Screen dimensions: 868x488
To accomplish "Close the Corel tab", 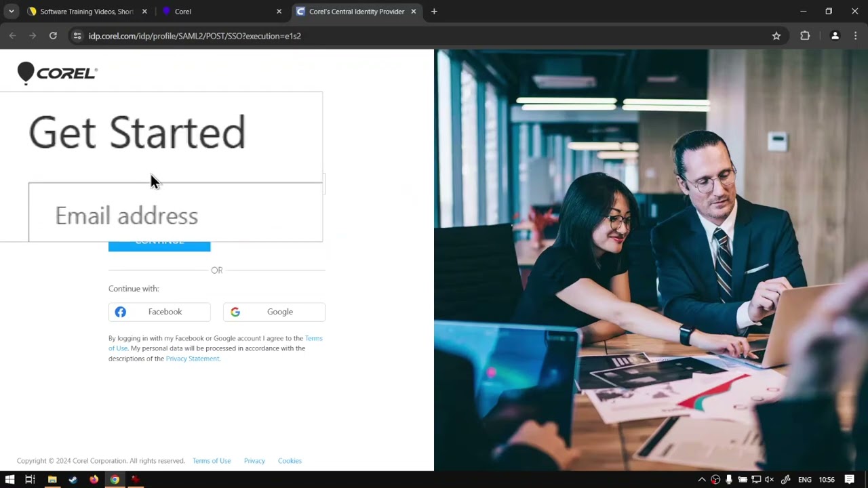I will (x=279, y=12).
